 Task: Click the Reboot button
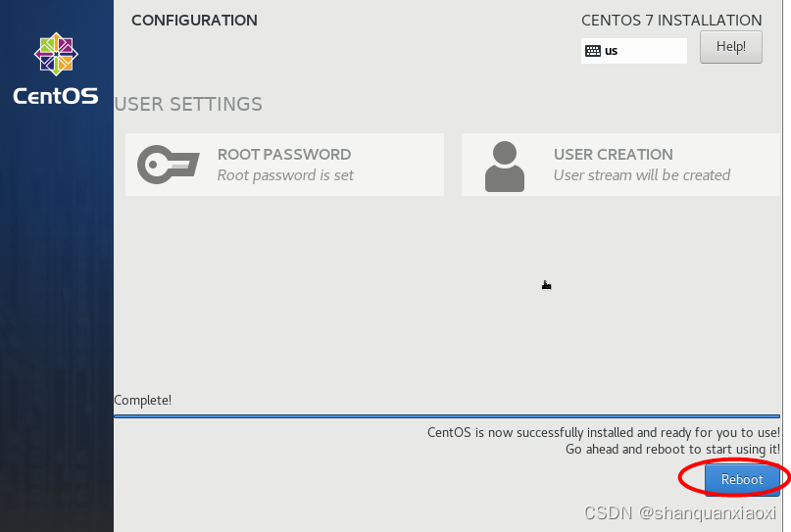pos(742,479)
